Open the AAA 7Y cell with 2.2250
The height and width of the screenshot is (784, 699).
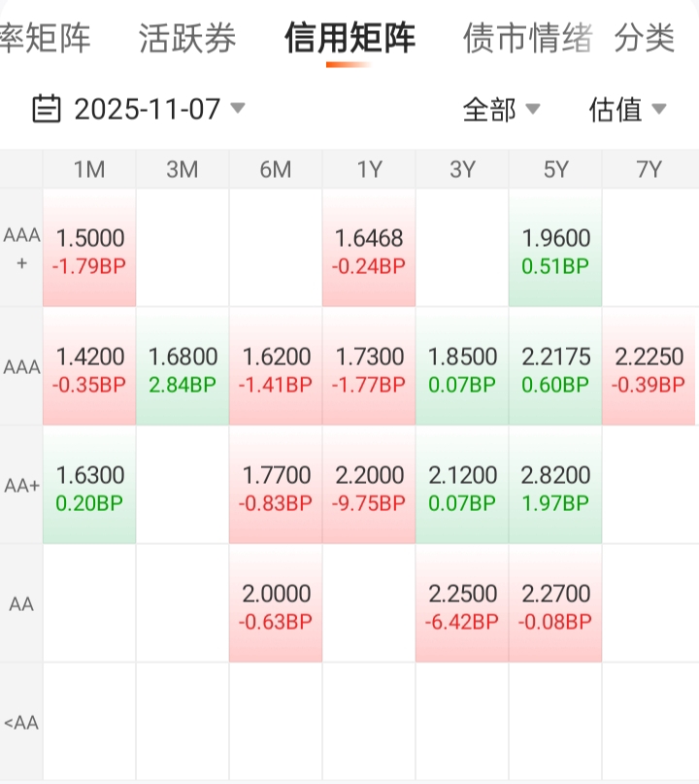point(649,368)
